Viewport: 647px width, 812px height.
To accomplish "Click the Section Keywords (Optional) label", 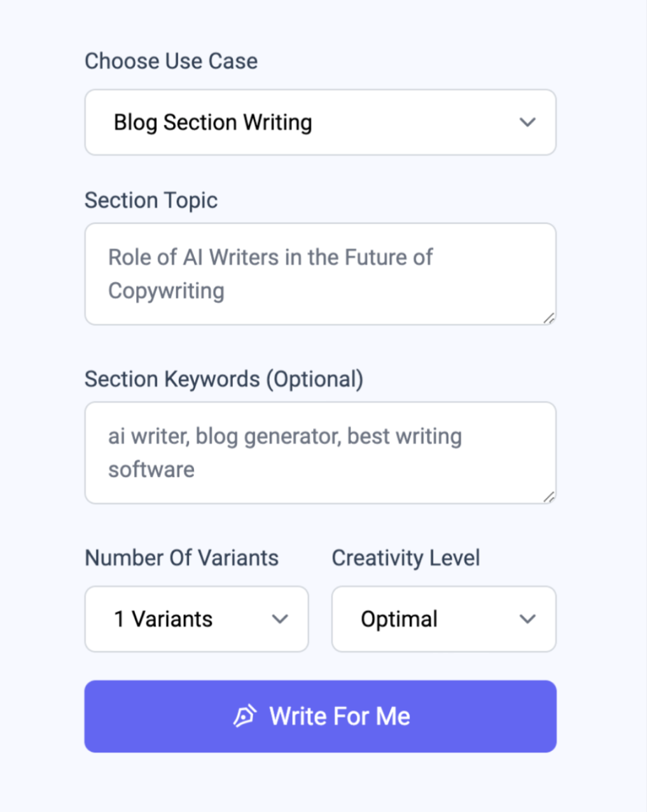I will click(224, 379).
